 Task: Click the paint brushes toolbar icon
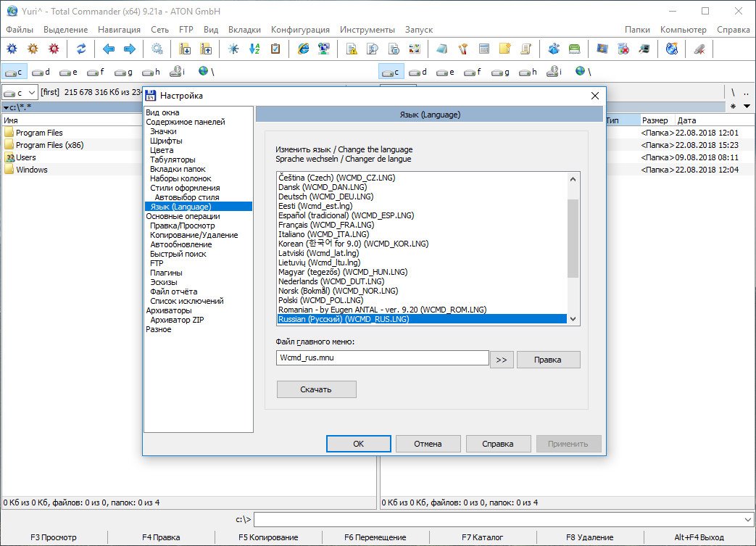[462, 49]
